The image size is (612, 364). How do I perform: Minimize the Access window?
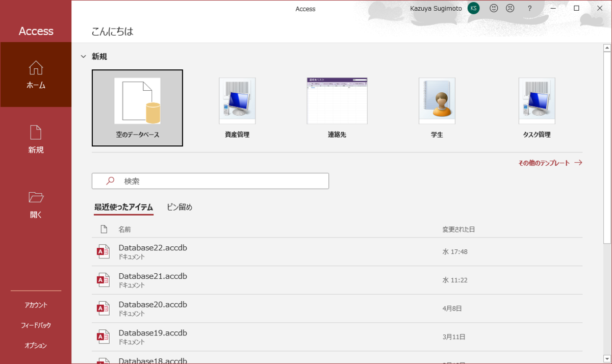point(553,8)
